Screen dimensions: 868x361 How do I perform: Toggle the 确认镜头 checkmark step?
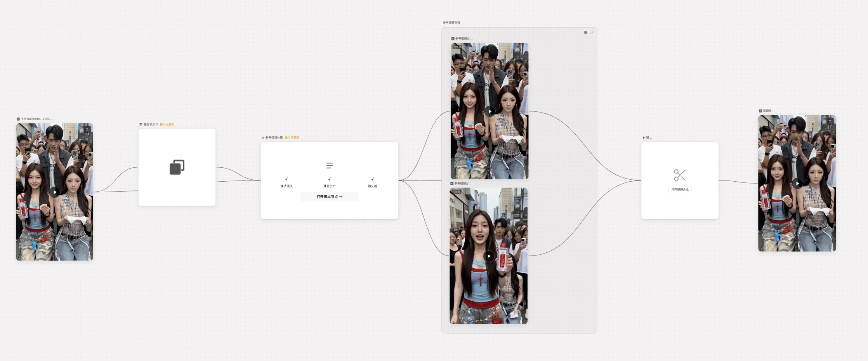[x=286, y=179]
